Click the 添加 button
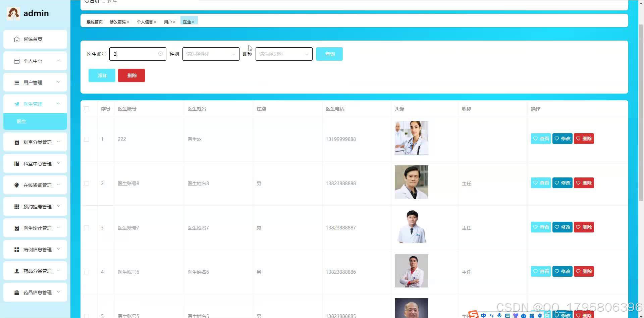The image size is (644, 318). click(x=102, y=75)
